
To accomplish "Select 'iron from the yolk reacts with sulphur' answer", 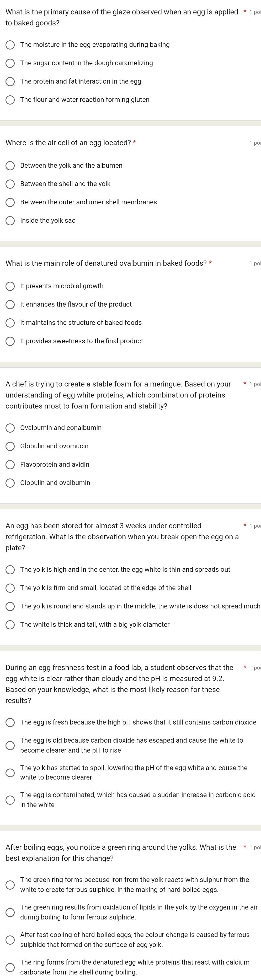I will coord(10,885).
